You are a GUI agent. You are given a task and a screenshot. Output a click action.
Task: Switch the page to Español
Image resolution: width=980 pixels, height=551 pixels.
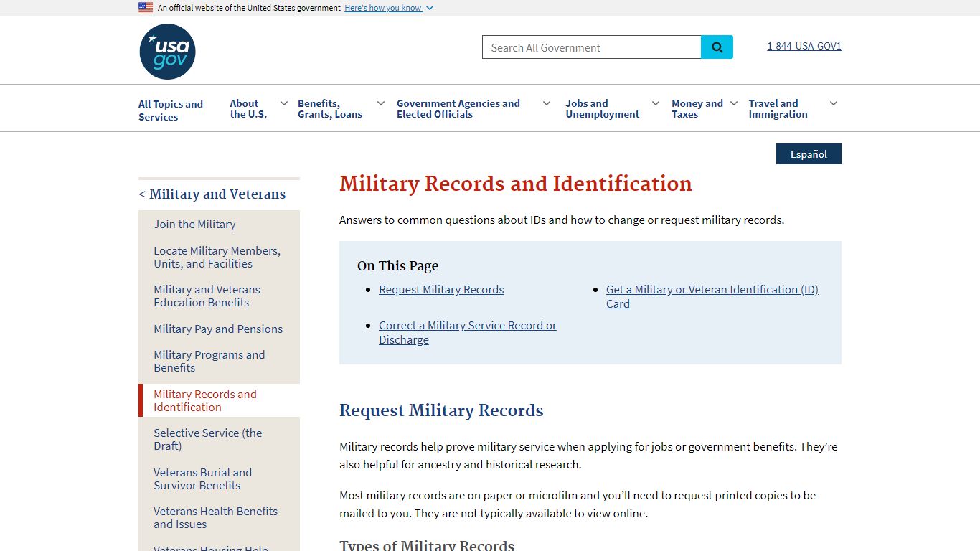pos(809,154)
